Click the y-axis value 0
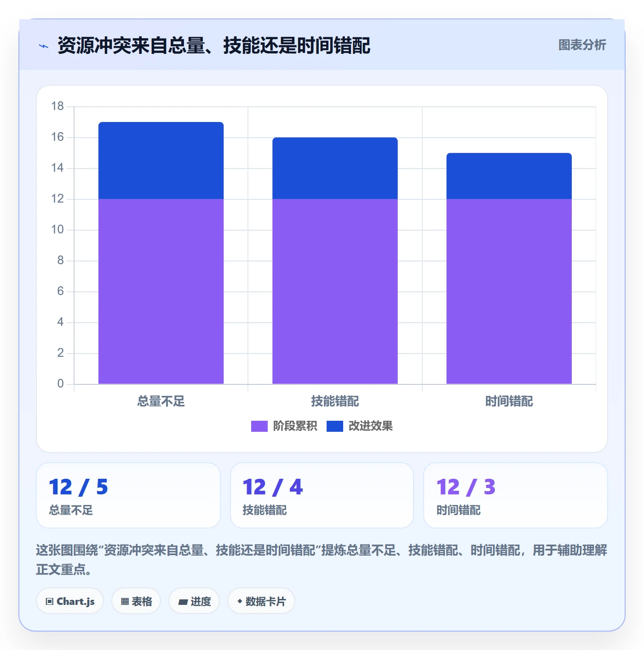 [x=60, y=384]
